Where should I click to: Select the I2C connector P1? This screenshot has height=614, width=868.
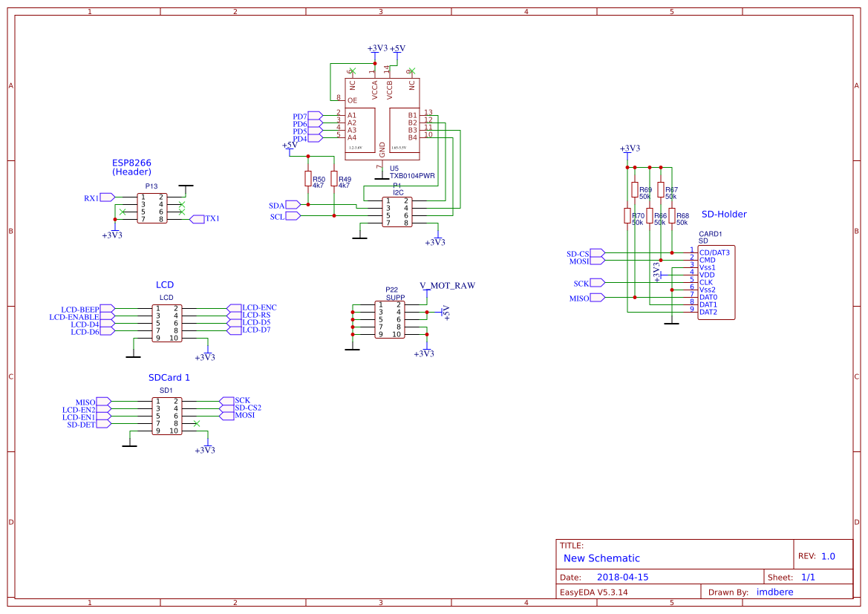(396, 212)
